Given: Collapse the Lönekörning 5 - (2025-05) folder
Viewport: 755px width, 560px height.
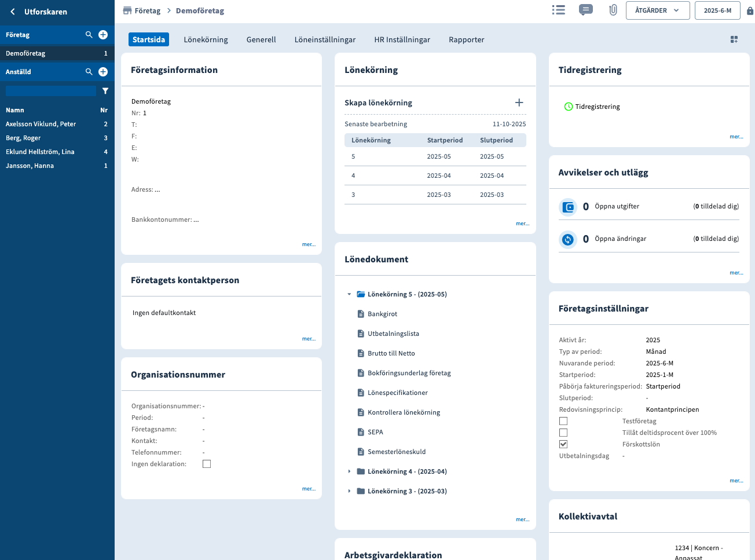Looking at the screenshot, I should 349,294.
